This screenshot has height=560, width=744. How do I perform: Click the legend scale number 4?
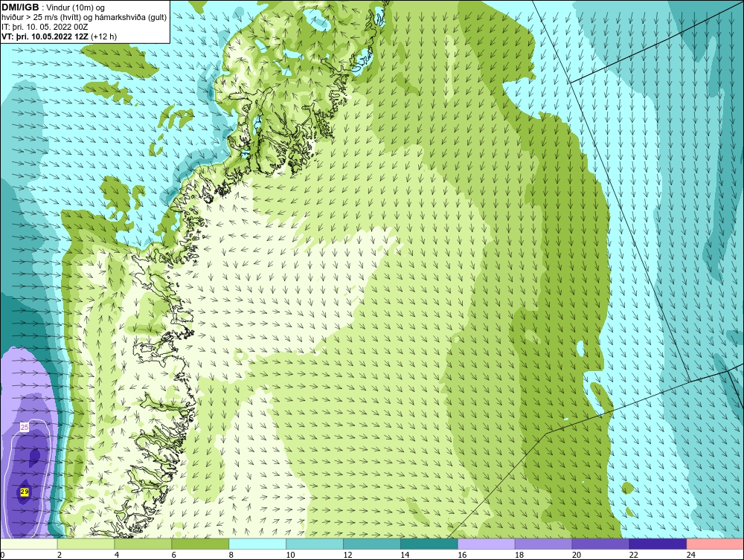click(x=117, y=555)
